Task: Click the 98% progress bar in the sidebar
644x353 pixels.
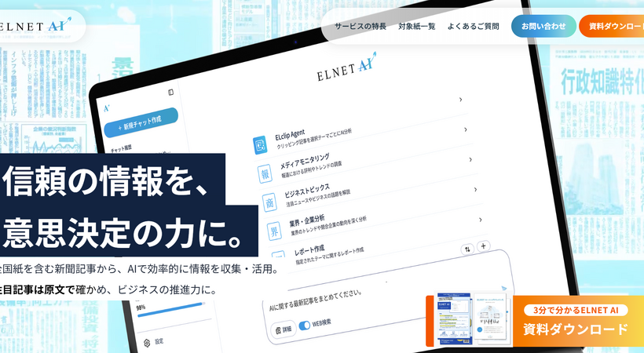Action: [170, 311]
